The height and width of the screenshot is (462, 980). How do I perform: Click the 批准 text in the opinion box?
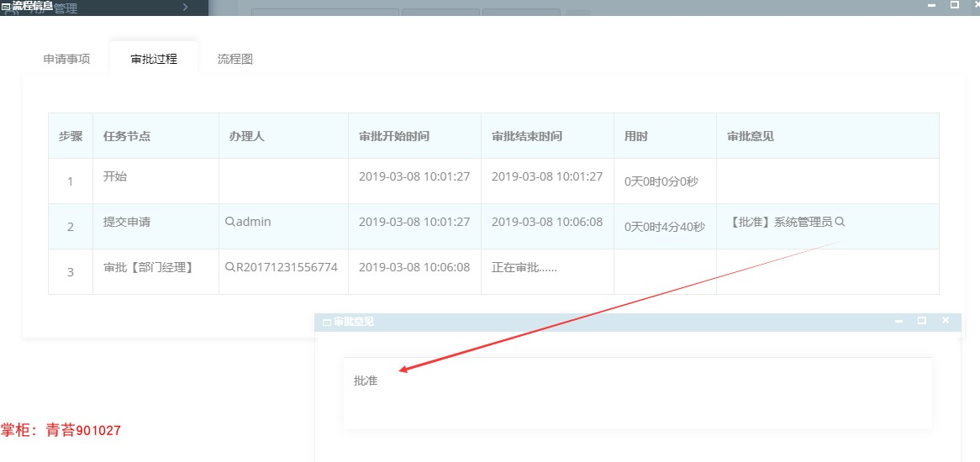tap(366, 381)
